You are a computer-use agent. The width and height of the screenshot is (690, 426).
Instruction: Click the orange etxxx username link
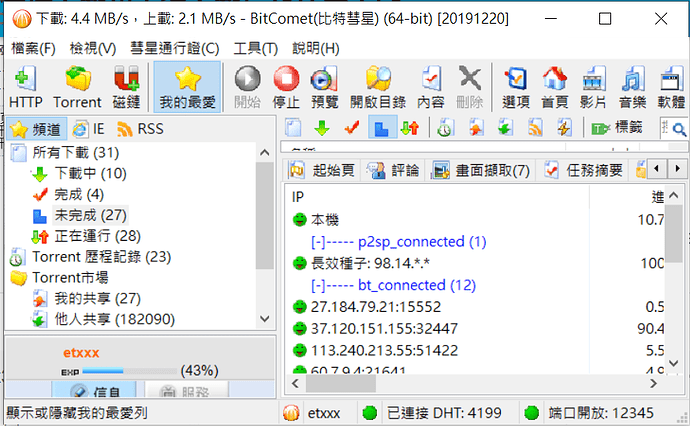[x=81, y=353]
